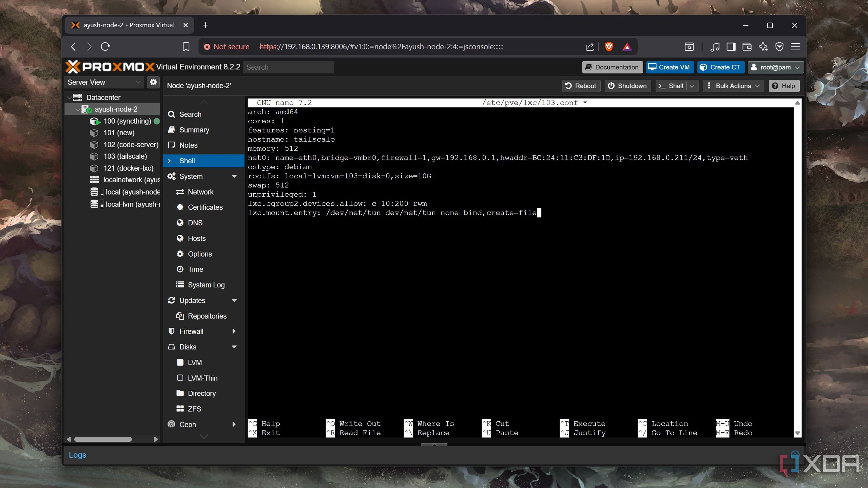Select the 103 (tailscale) container
The height and width of the screenshot is (488, 868).
tap(125, 156)
